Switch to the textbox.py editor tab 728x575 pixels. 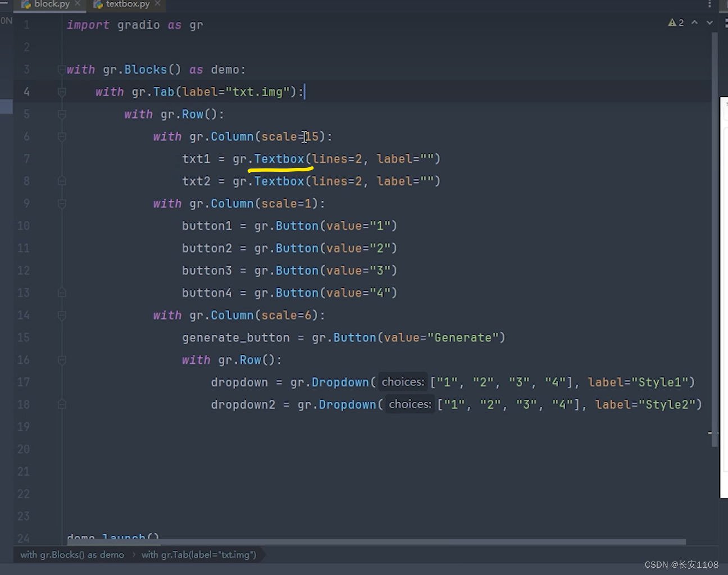[x=127, y=4]
